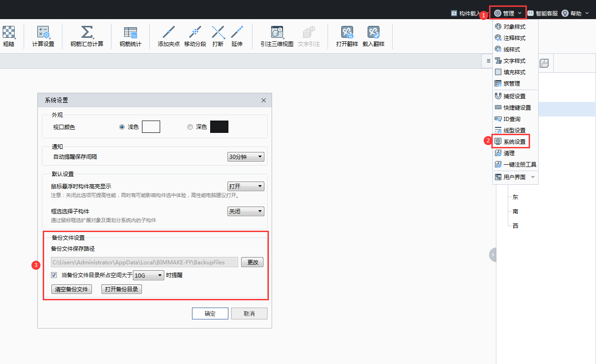Select the 南 tree item
The height and width of the screenshot is (364, 596).
(x=515, y=211)
